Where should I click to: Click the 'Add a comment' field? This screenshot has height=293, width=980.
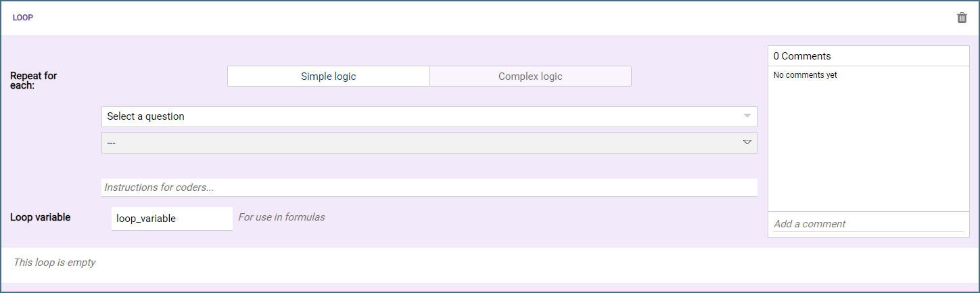coord(868,224)
